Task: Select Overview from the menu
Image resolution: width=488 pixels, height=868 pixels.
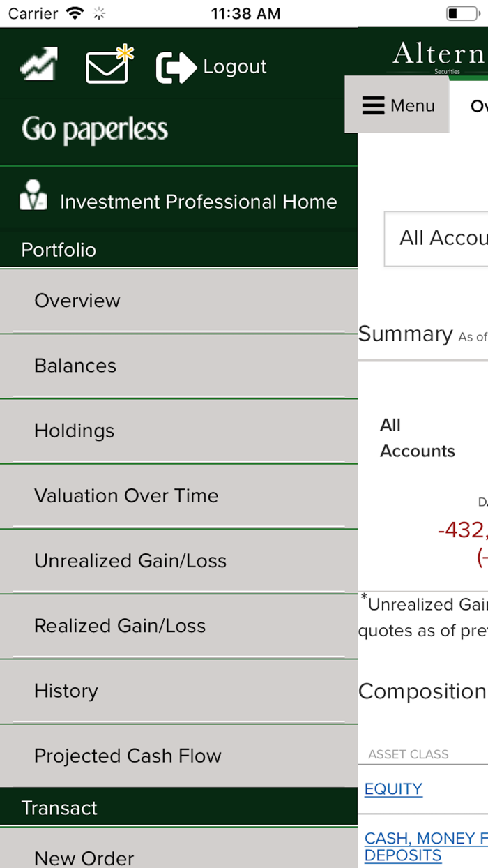Action: [x=77, y=301]
